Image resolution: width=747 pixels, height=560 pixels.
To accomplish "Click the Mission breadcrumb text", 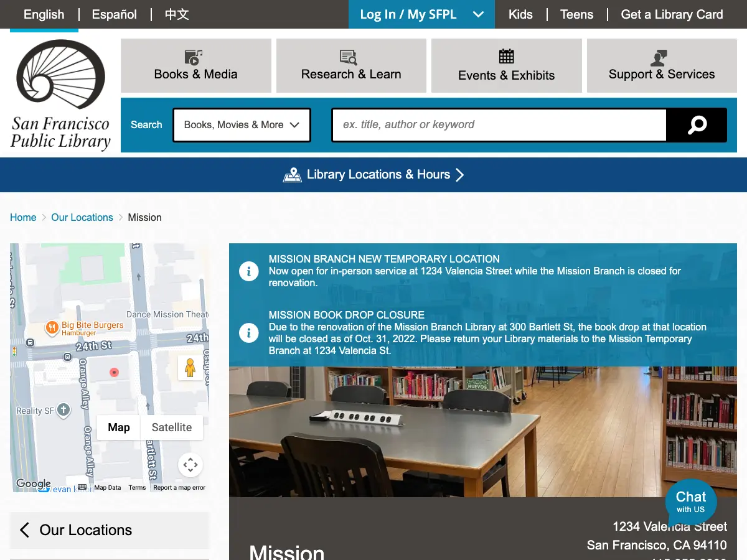I will 144,217.
